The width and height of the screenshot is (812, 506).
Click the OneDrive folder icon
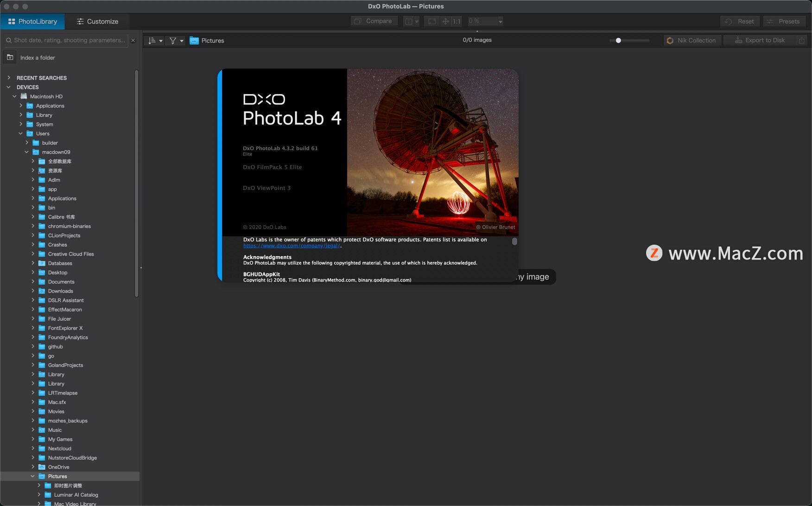click(x=42, y=467)
